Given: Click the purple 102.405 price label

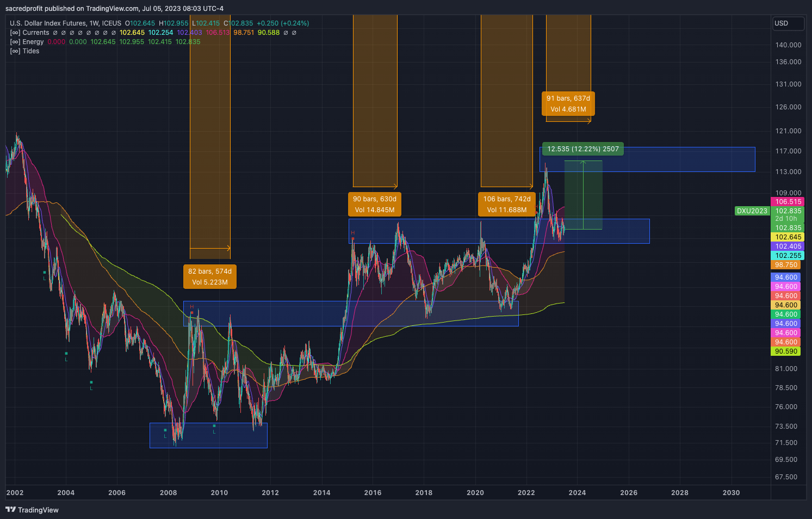Looking at the screenshot, I should coord(788,246).
